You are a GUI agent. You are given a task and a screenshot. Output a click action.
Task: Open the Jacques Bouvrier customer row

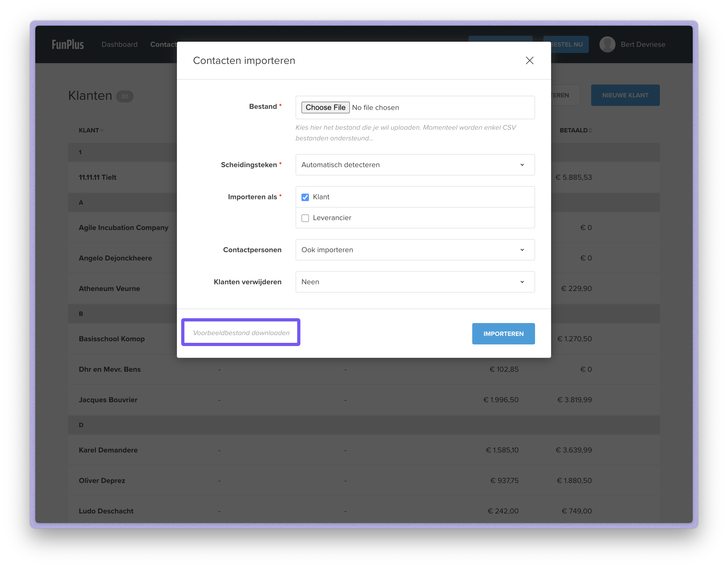click(108, 400)
